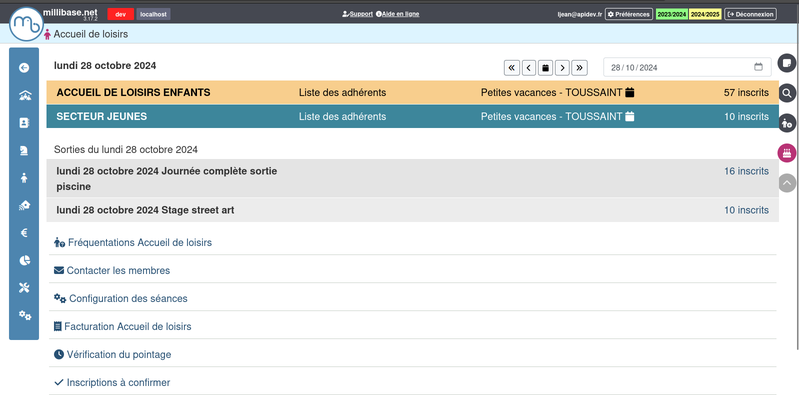Open the euro icon in the sidebar
The height and width of the screenshot is (395, 799).
click(24, 233)
